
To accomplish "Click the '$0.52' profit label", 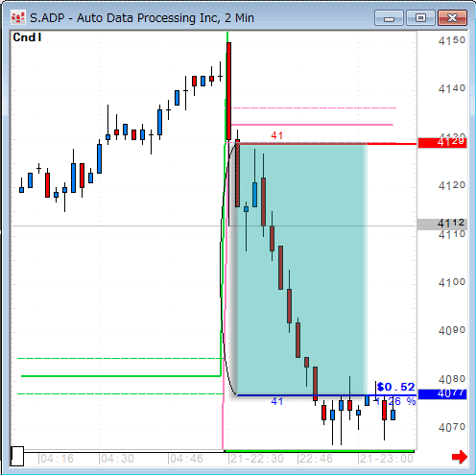I will pyautogui.click(x=395, y=387).
